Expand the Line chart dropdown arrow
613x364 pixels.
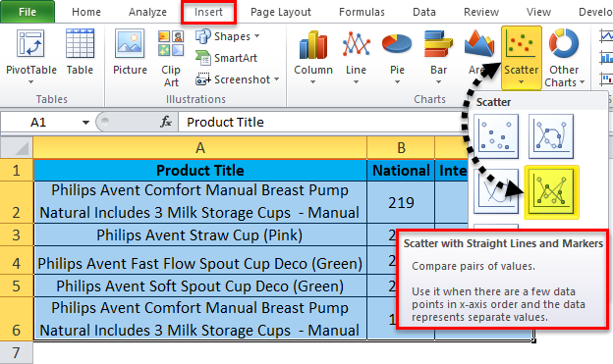[x=356, y=82]
